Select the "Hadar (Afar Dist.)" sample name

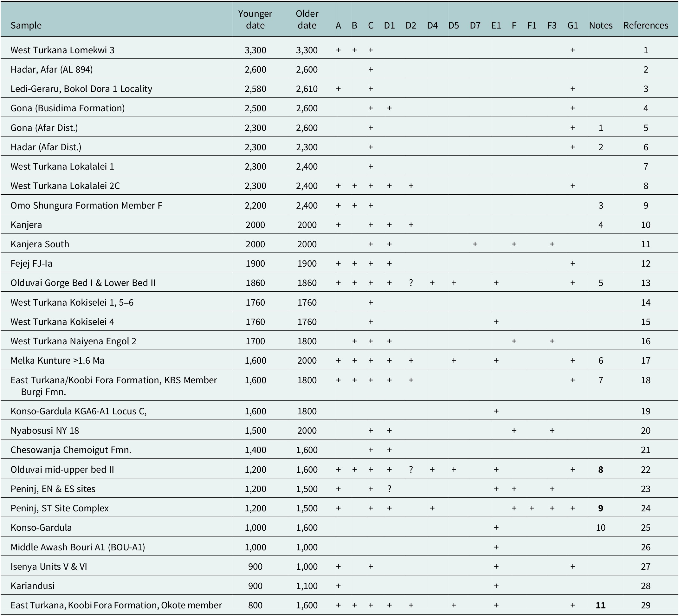pos(46,147)
